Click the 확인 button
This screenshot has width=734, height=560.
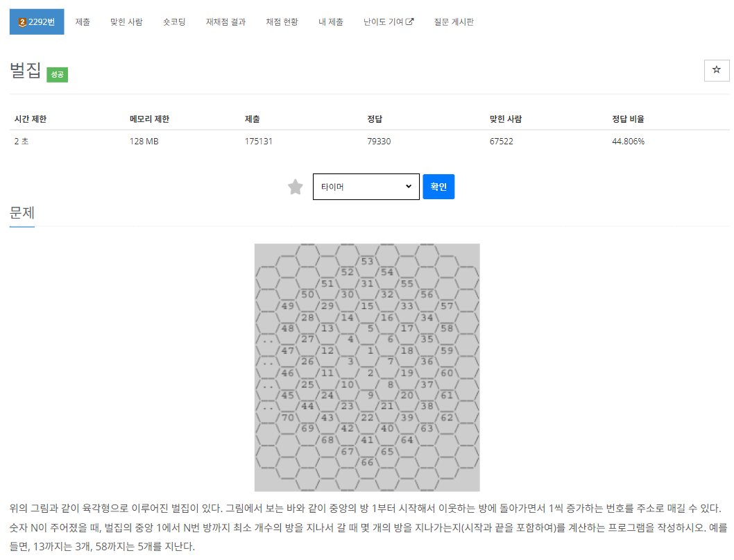click(438, 186)
